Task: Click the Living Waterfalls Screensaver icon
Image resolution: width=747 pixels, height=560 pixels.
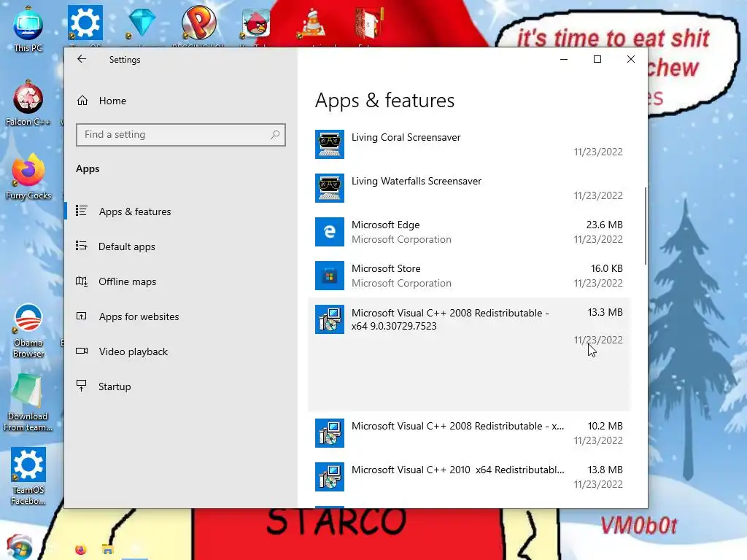Action: tap(330, 188)
